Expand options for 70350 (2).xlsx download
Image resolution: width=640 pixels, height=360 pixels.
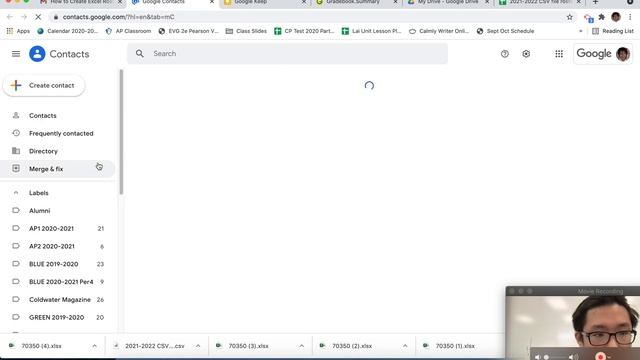[405, 346]
